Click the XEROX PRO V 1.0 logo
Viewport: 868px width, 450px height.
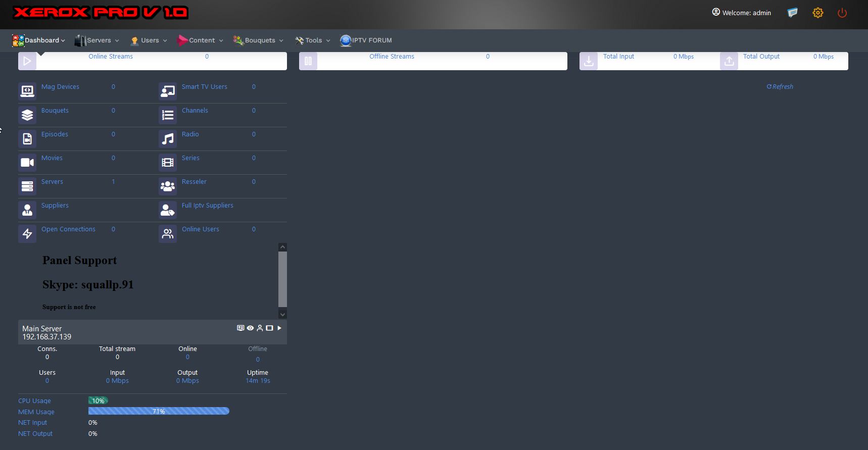[x=101, y=13]
